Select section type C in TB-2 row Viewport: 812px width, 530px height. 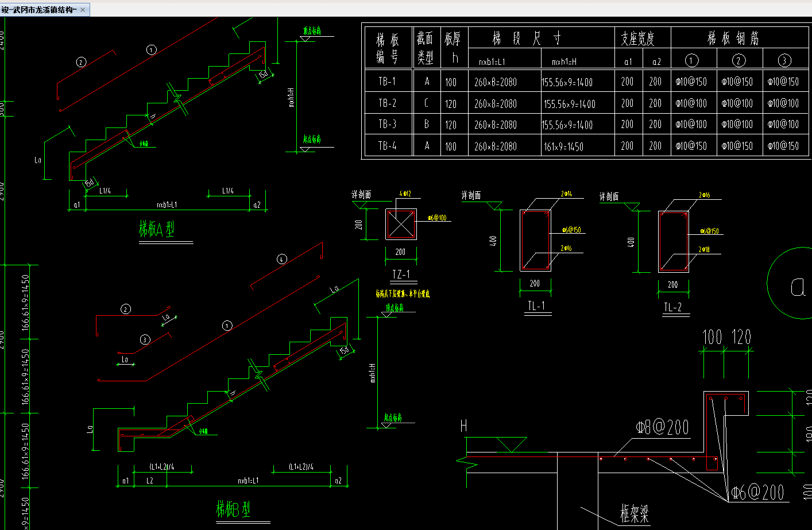tap(427, 103)
